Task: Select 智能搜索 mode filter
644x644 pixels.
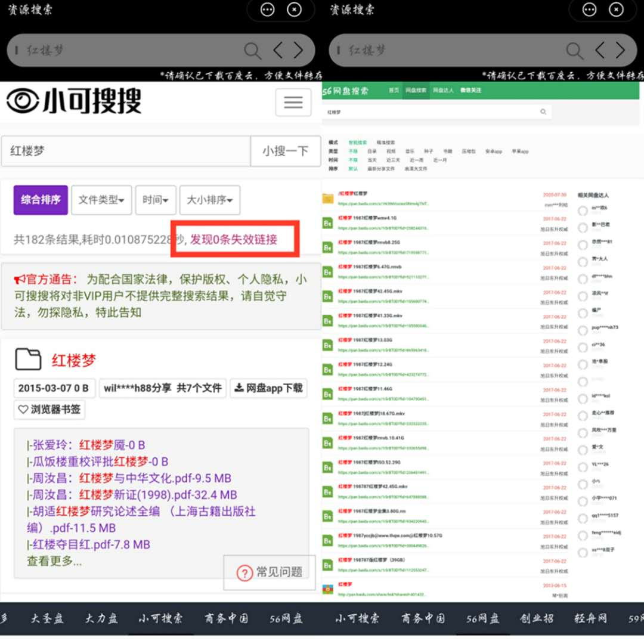Action: pos(358,143)
